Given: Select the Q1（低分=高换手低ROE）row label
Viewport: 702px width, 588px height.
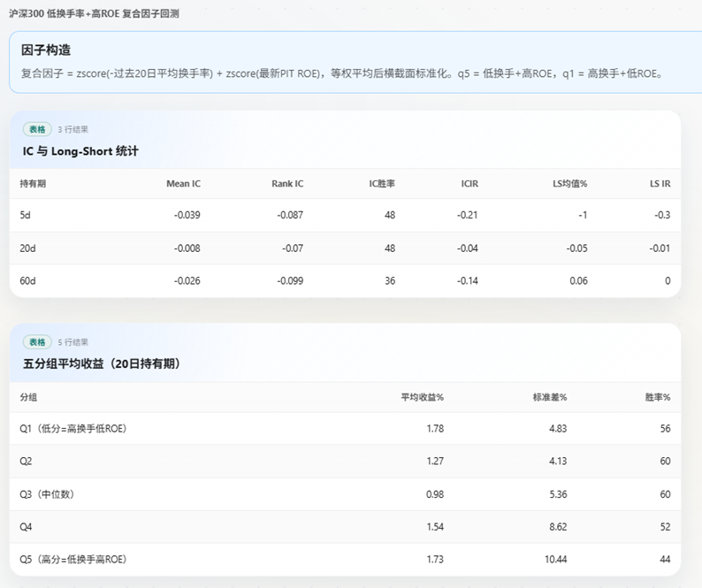Looking at the screenshot, I should (73, 429).
